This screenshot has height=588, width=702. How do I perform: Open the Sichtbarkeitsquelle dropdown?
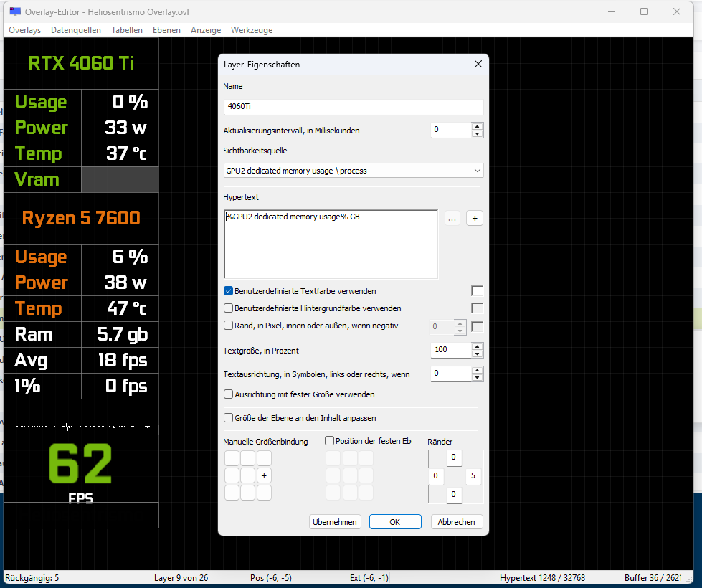(x=354, y=171)
